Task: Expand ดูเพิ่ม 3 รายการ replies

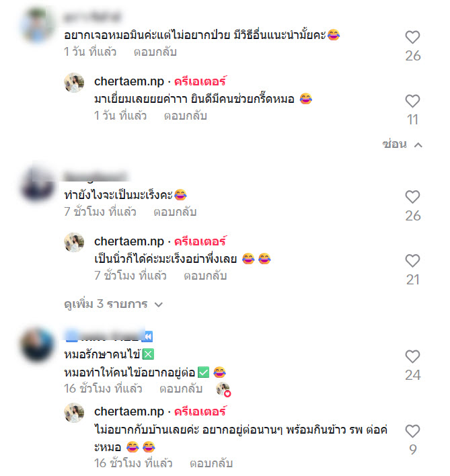Action: coord(113,304)
